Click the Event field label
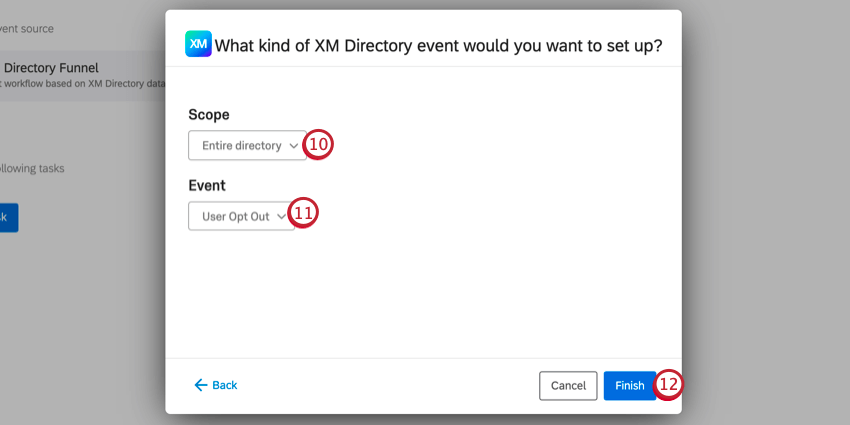 207,185
